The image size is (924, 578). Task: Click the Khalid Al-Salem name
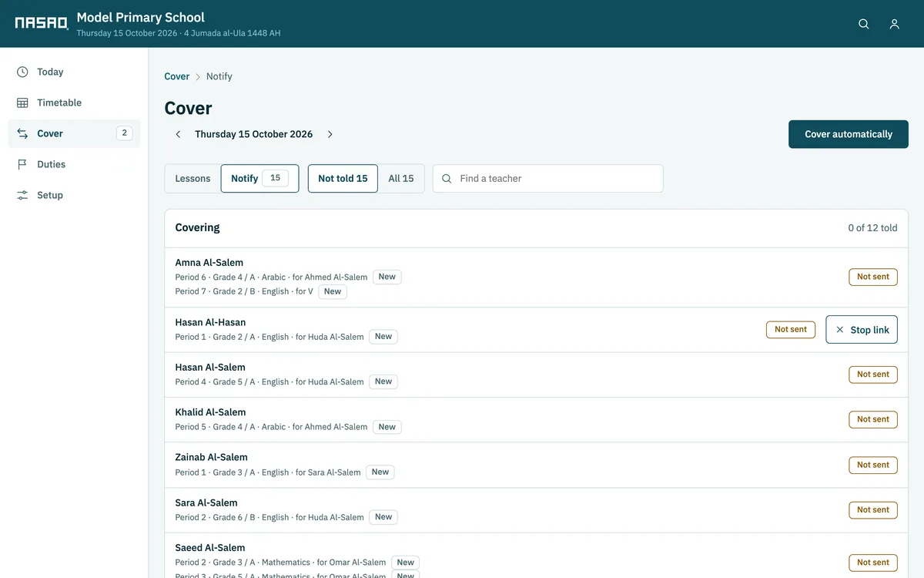tap(210, 412)
